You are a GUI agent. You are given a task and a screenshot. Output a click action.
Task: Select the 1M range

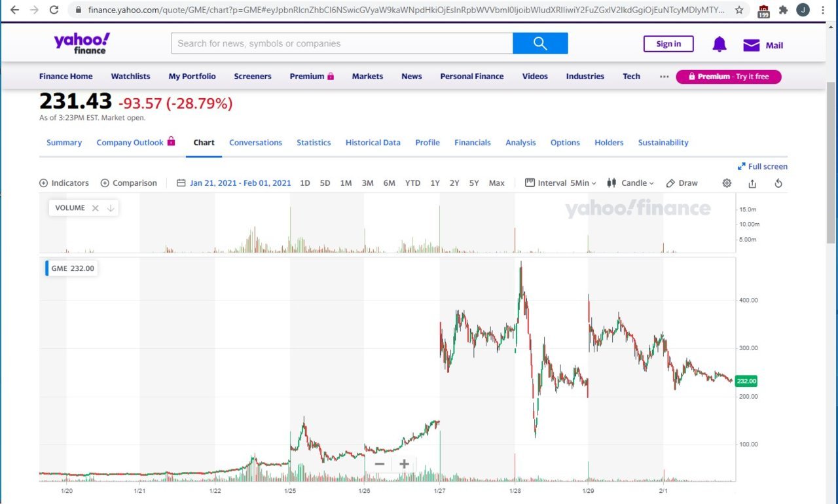pos(346,183)
